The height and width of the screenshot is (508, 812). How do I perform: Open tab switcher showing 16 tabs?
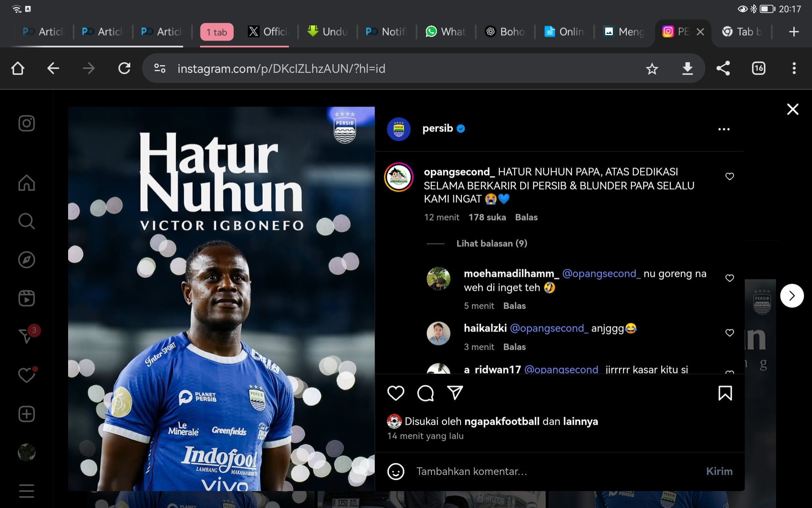pyautogui.click(x=759, y=68)
